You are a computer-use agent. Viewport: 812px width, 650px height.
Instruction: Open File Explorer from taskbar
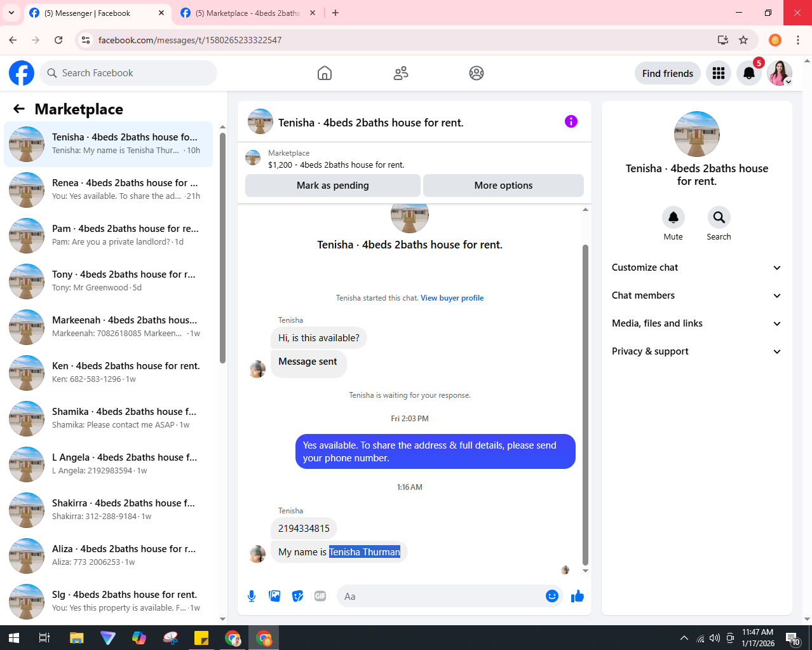[77, 638]
